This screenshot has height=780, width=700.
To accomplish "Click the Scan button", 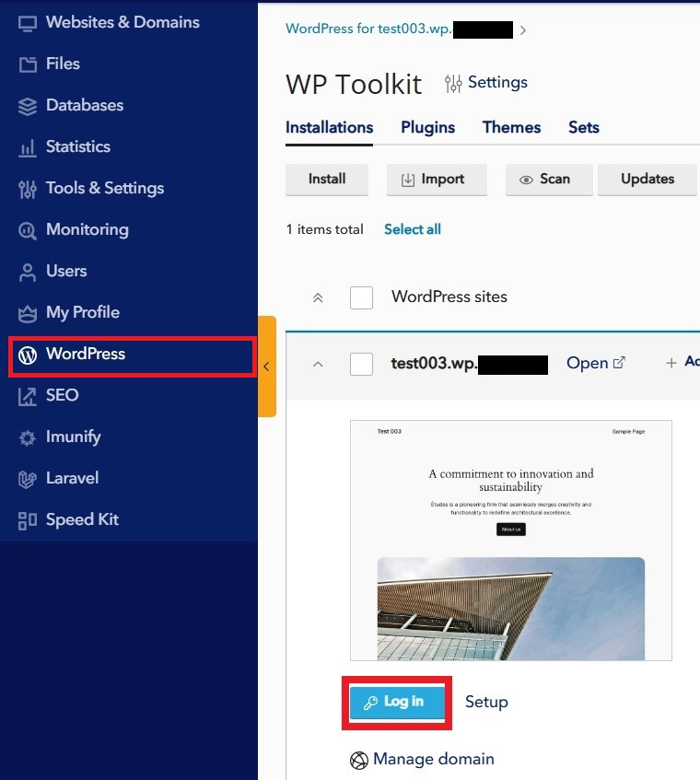I will point(549,179).
